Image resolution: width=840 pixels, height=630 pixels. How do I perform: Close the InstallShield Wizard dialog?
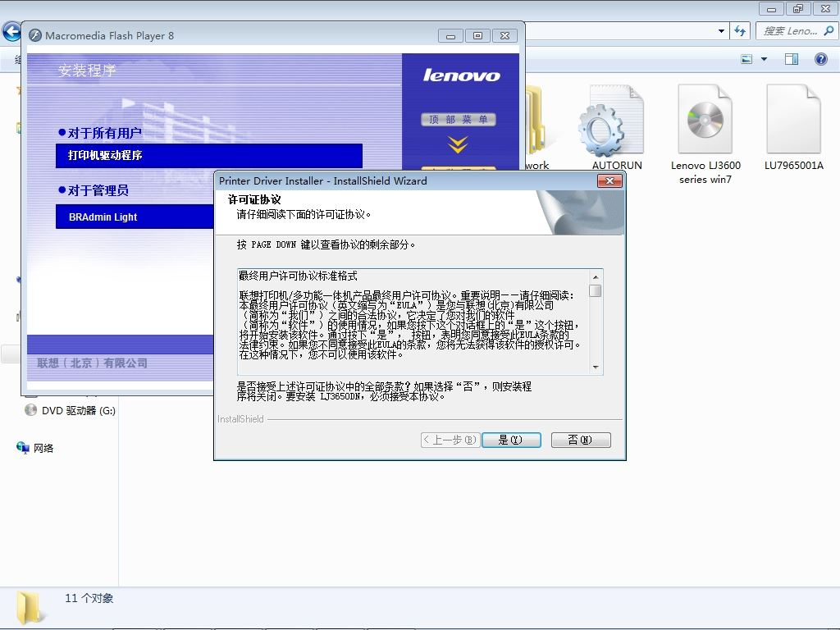coord(609,181)
